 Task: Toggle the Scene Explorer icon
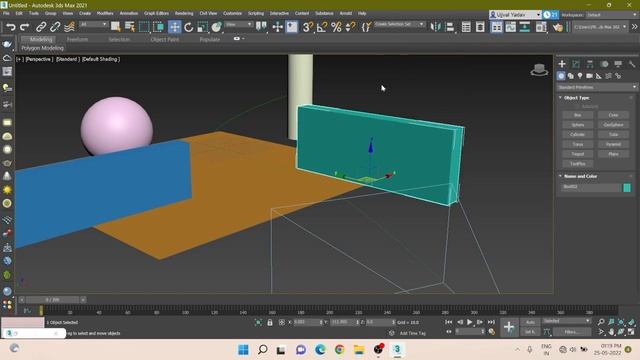(x=466, y=27)
